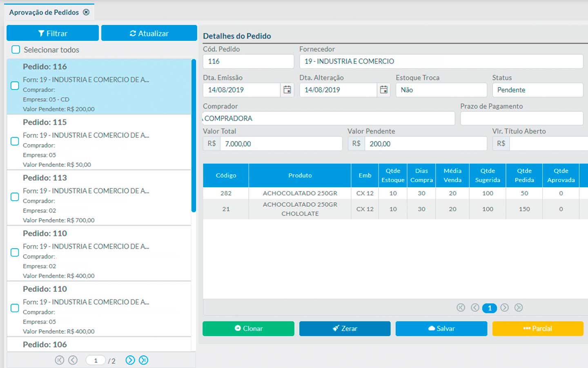The width and height of the screenshot is (588, 368).
Task: Sort by the Código column header
Action: click(x=226, y=175)
